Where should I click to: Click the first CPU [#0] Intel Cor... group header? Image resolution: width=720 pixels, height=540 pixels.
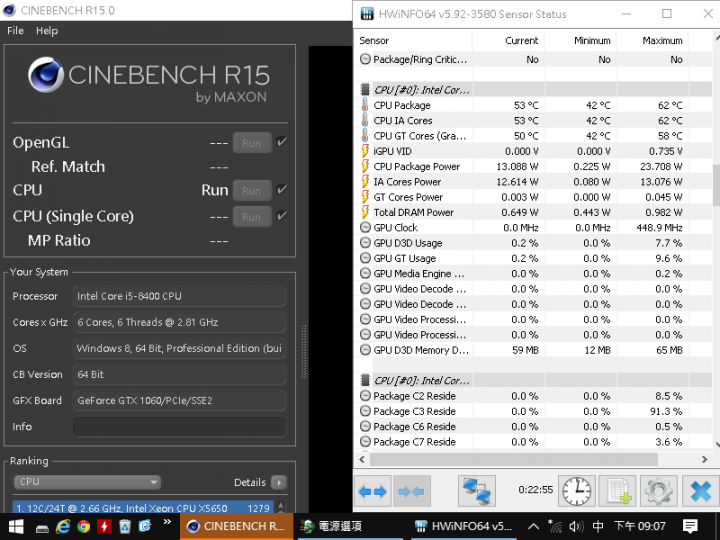point(533,90)
